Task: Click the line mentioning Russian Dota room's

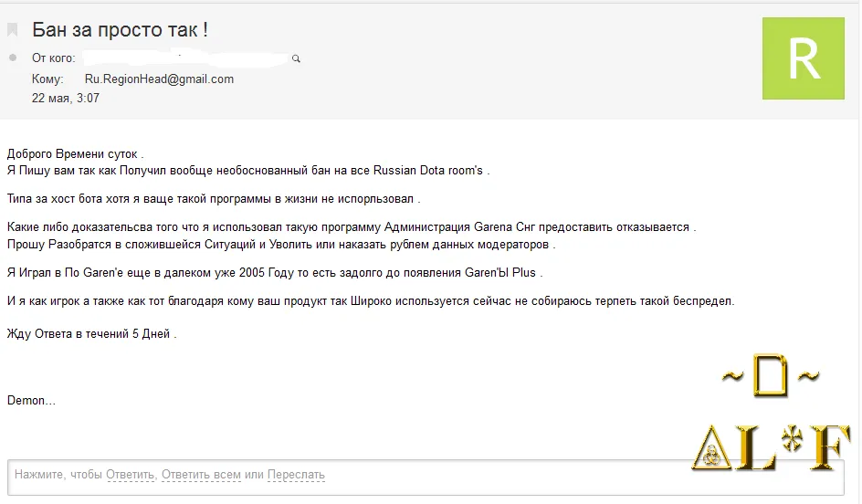Action: [248, 171]
